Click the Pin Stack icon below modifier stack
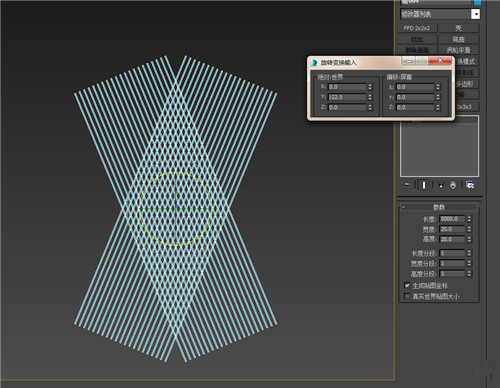500x388 pixels. click(406, 185)
